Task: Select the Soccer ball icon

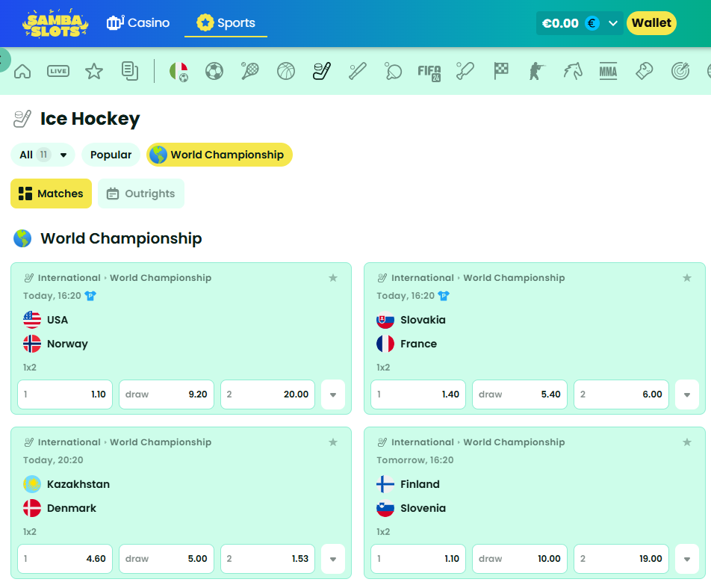Action: pos(214,71)
